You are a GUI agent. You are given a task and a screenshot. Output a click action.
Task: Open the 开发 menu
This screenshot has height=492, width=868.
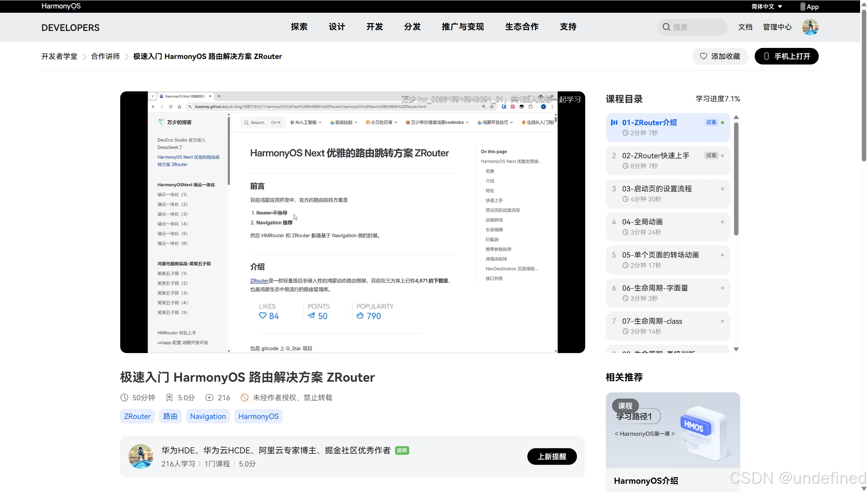pos(374,27)
